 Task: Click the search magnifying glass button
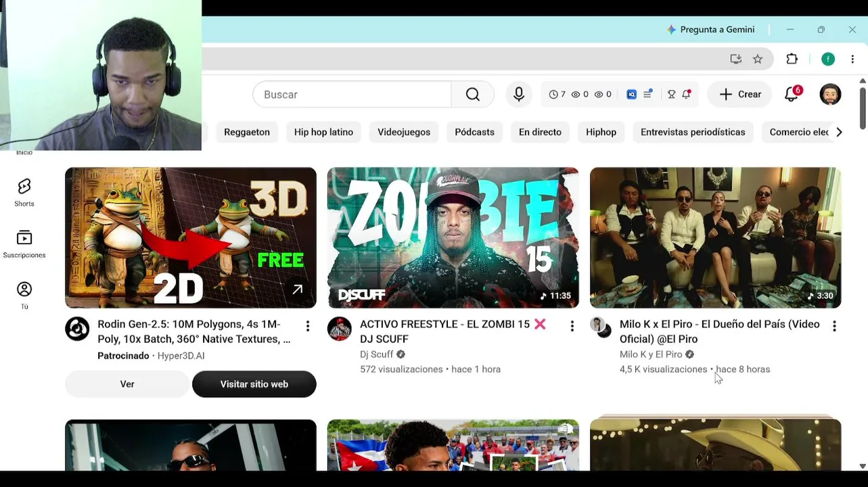click(x=472, y=95)
